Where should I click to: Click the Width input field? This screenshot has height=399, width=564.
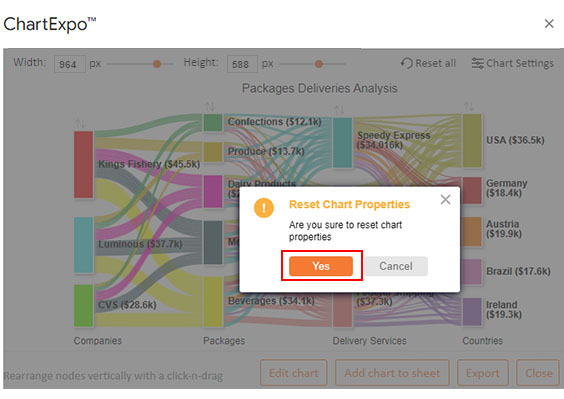tap(70, 64)
